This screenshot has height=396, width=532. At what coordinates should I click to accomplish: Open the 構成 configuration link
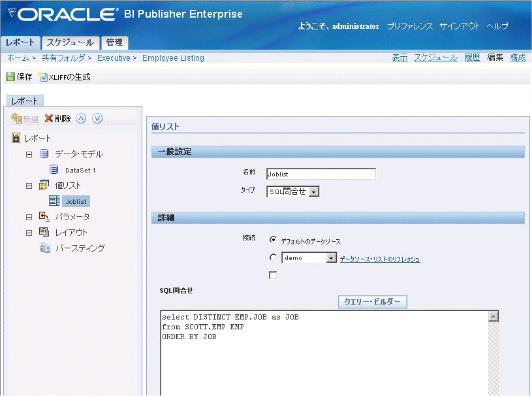coord(518,58)
